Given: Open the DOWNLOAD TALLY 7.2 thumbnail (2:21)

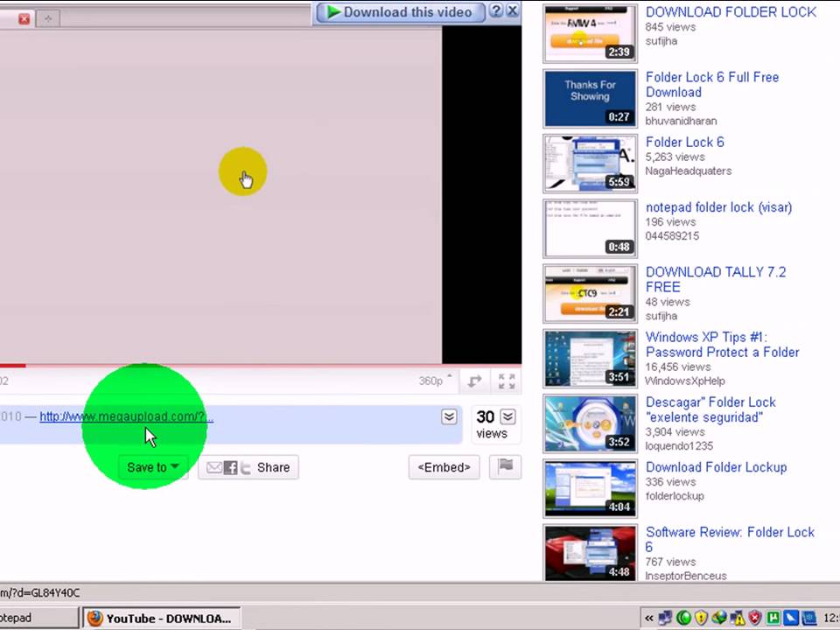Looking at the screenshot, I should 590,294.
